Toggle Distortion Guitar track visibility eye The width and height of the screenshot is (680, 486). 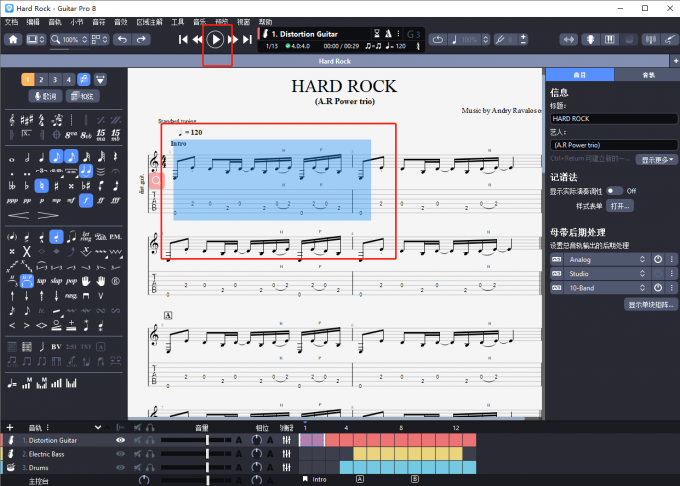121,440
